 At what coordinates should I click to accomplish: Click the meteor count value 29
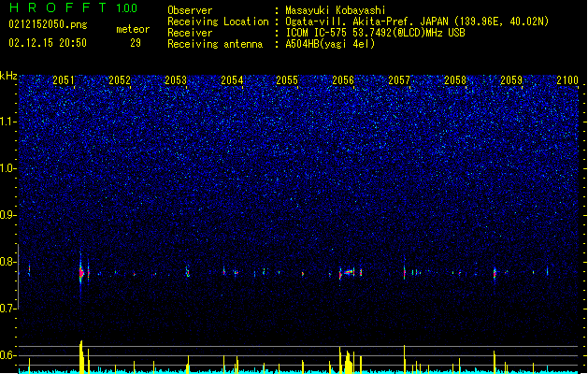[136, 43]
